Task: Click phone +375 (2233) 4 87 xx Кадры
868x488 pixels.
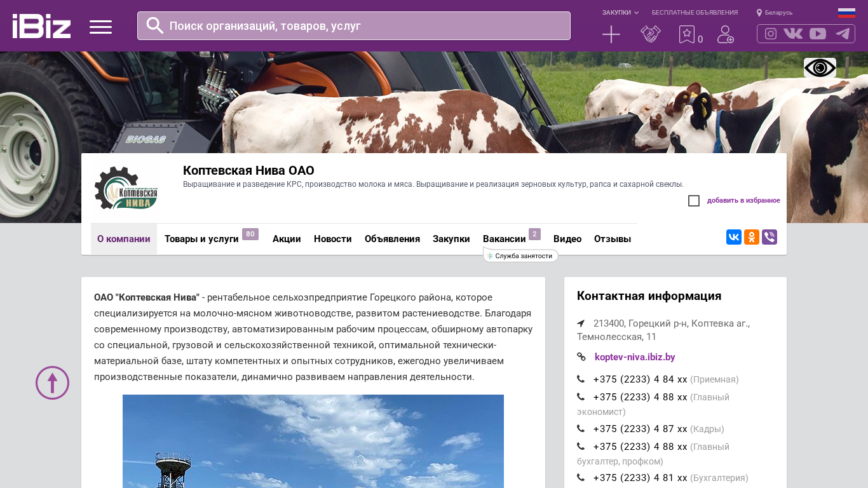Action: pos(640,429)
